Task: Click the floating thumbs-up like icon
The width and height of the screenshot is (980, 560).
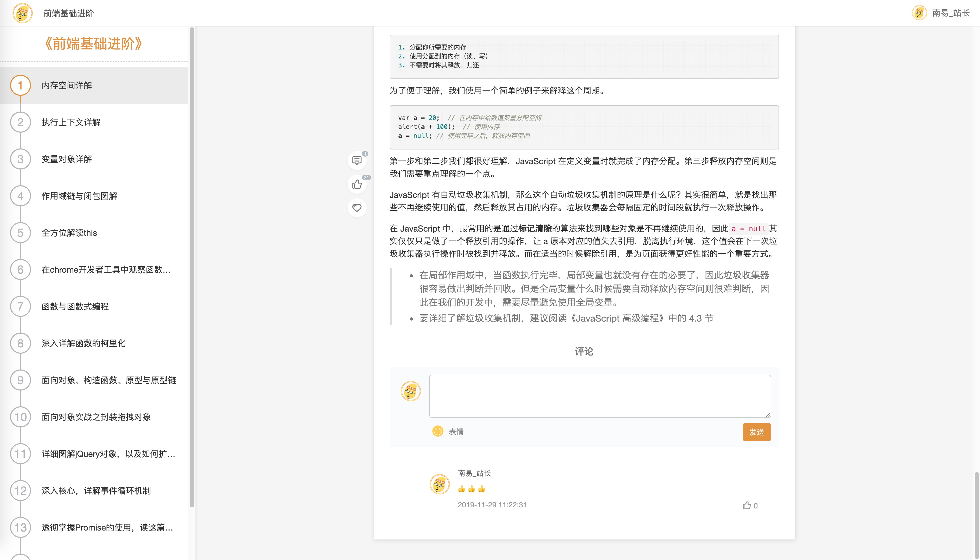Action: click(357, 185)
